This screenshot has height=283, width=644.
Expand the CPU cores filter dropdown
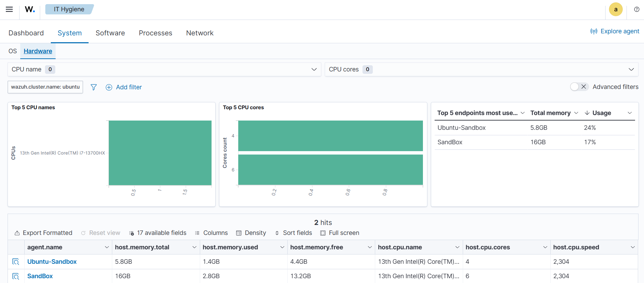[x=631, y=69]
